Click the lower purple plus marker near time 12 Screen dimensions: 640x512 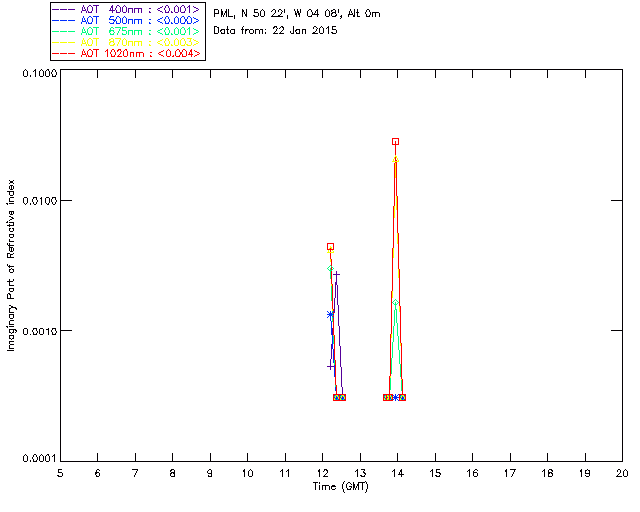(x=330, y=367)
